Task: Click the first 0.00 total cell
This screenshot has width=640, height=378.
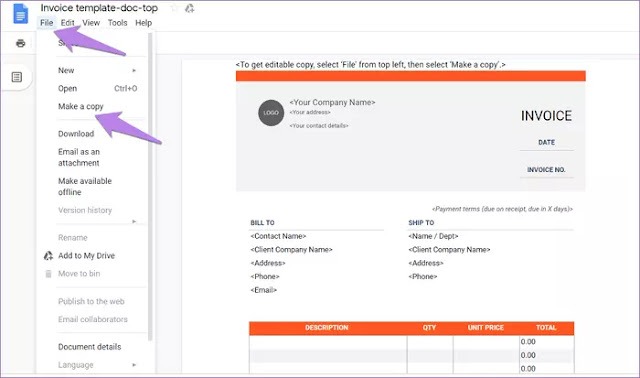Action: pos(547,342)
